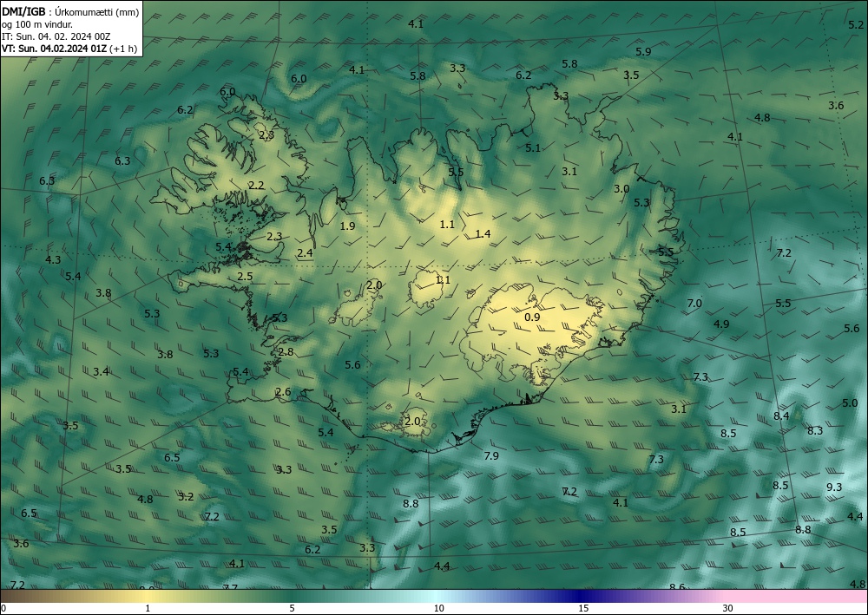
Task: Click the 8.3 map value
Action: tap(815, 431)
